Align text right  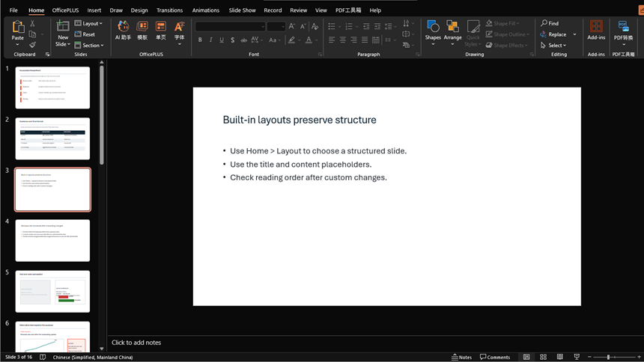353,40
